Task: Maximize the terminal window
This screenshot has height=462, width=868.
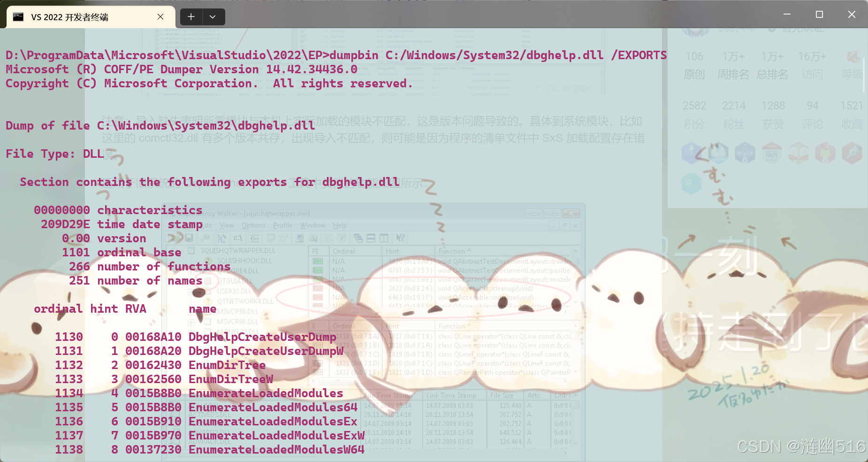Action: (x=819, y=14)
